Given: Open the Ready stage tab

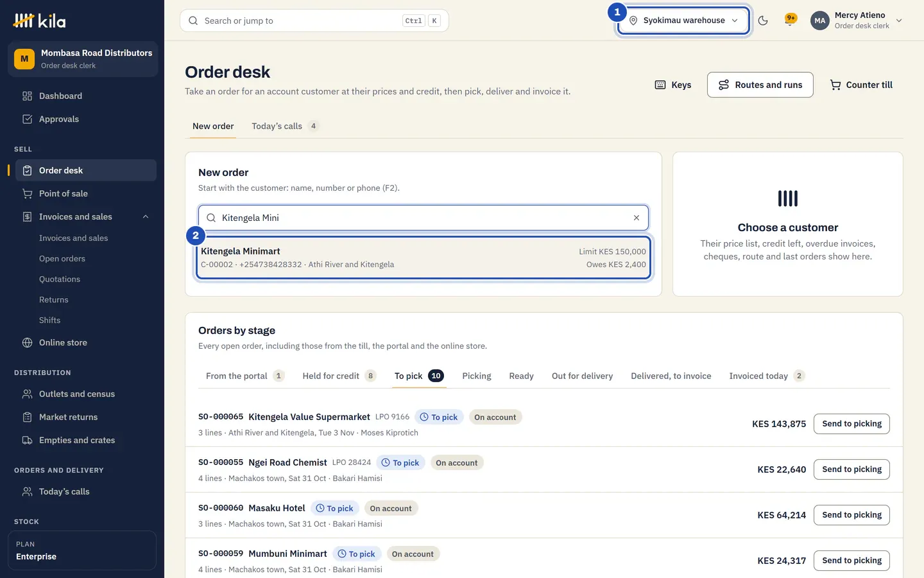Looking at the screenshot, I should pyautogui.click(x=521, y=376).
